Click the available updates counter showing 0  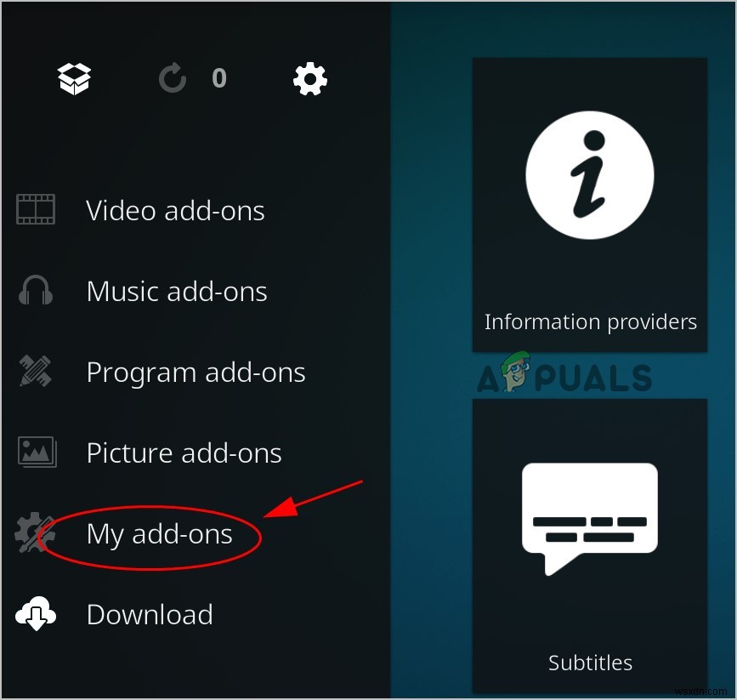pyautogui.click(x=219, y=78)
